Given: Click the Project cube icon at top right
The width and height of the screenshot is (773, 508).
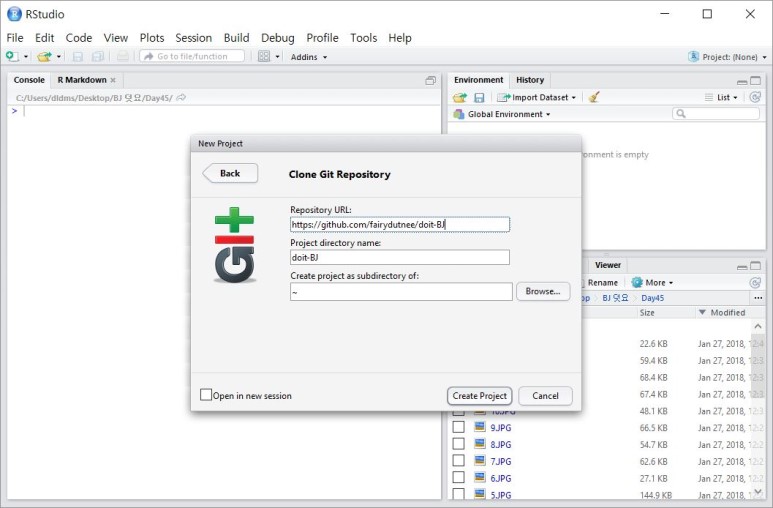Looking at the screenshot, I should pyautogui.click(x=693, y=56).
